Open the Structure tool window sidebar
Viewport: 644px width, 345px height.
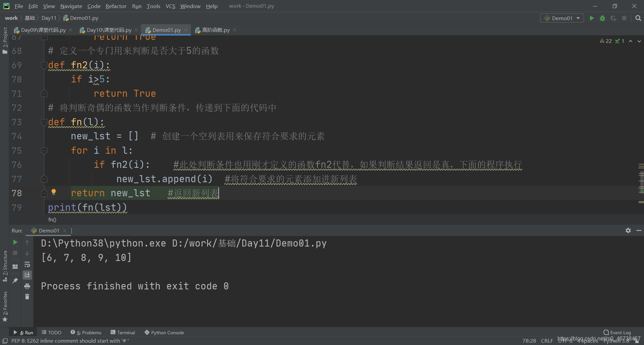pyautogui.click(x=5, y=266)
